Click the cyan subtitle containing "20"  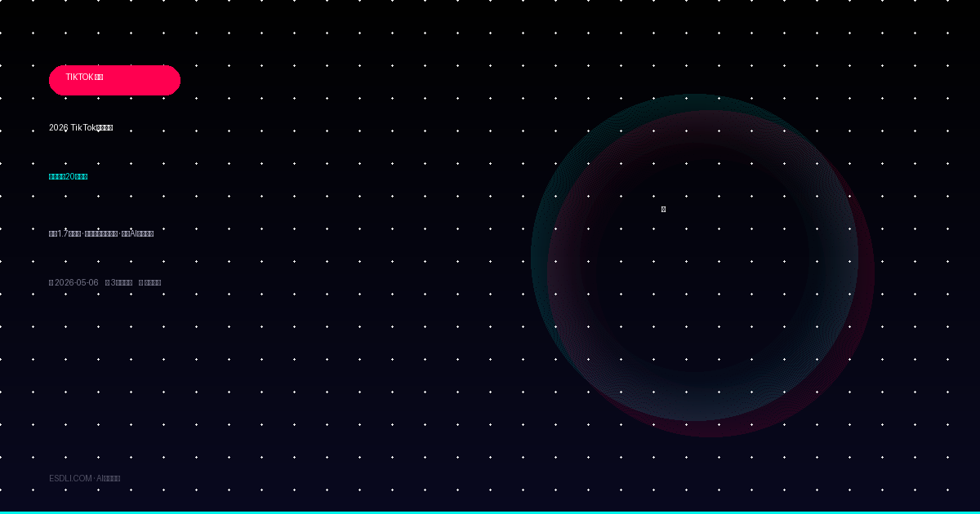(x=68, y=176)
